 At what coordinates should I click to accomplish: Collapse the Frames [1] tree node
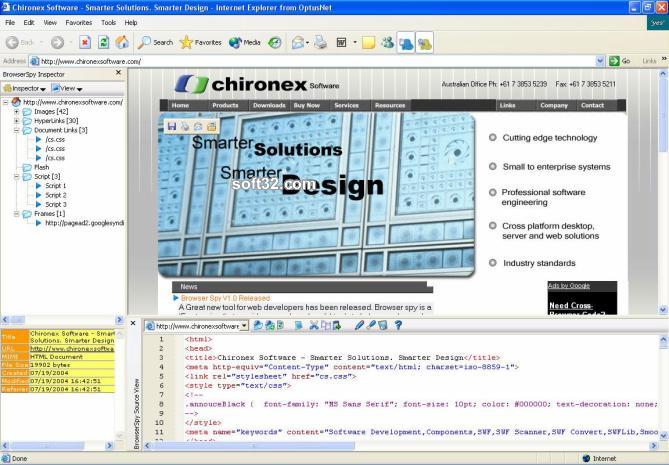coord(17,214)
